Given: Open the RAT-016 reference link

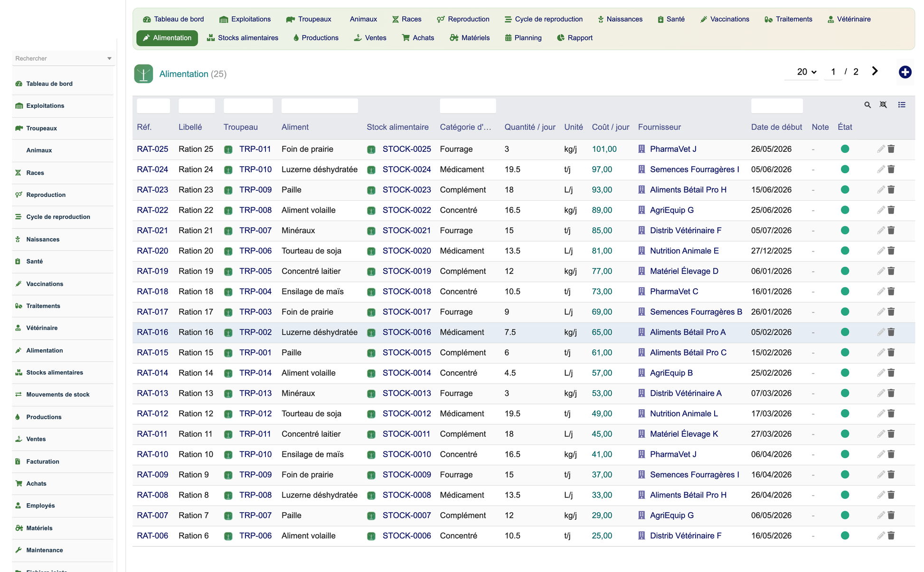Looking at the screenshot, I should (x=152, y=332).
